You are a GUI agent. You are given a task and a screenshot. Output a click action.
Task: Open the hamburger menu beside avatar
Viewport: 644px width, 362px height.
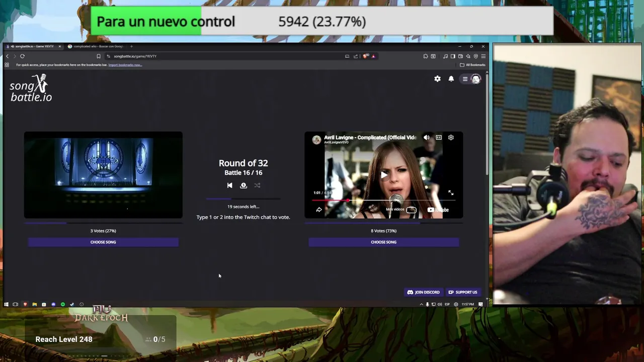coord(465,79)
